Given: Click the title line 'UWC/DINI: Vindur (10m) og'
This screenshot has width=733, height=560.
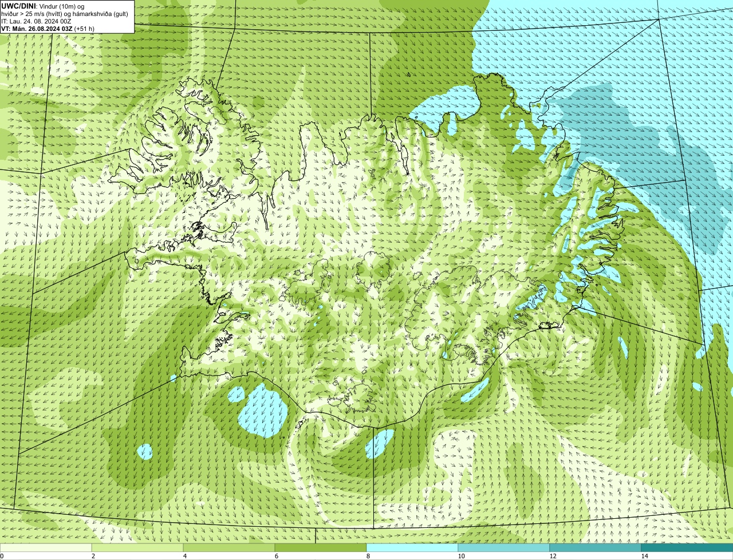Looking at the screenshot, I should pos(43,6).
